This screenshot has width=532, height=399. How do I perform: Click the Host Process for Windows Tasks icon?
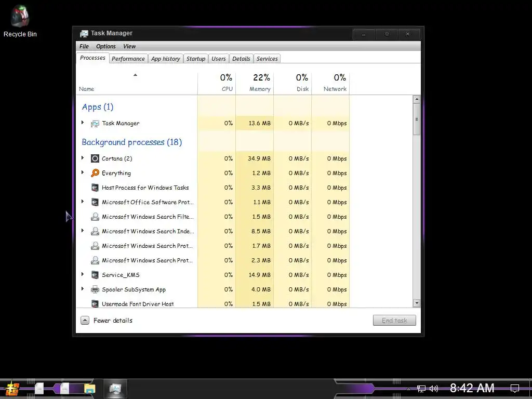coord(95,188)
